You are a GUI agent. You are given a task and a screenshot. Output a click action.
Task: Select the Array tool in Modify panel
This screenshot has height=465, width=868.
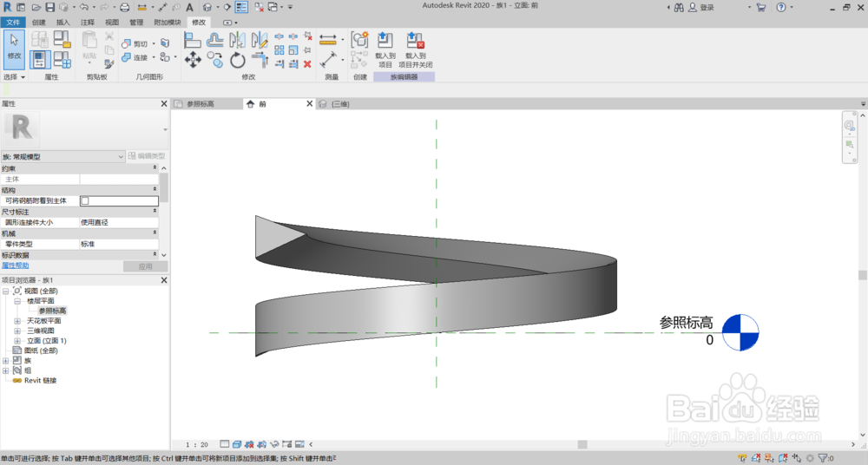(279, 50)
